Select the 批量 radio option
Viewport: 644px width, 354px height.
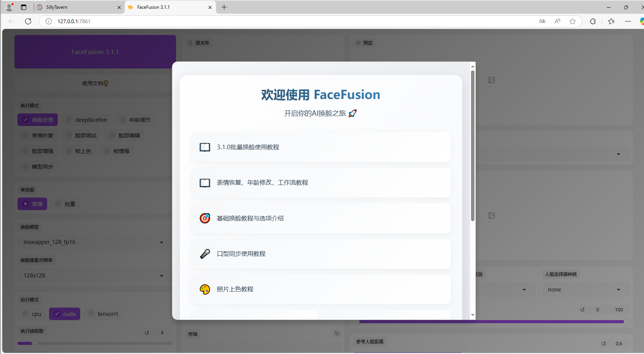tap(58, 204)
